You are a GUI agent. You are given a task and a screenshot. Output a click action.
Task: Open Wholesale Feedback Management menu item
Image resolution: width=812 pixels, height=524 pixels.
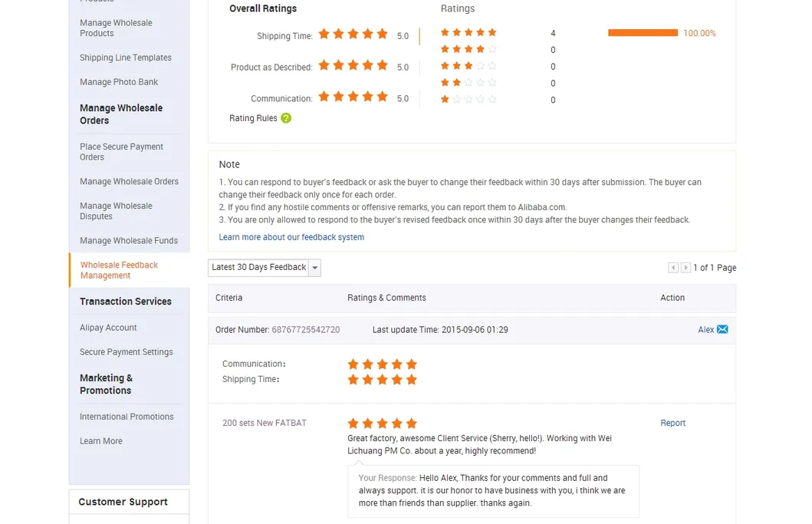click(x=119, y=270)
